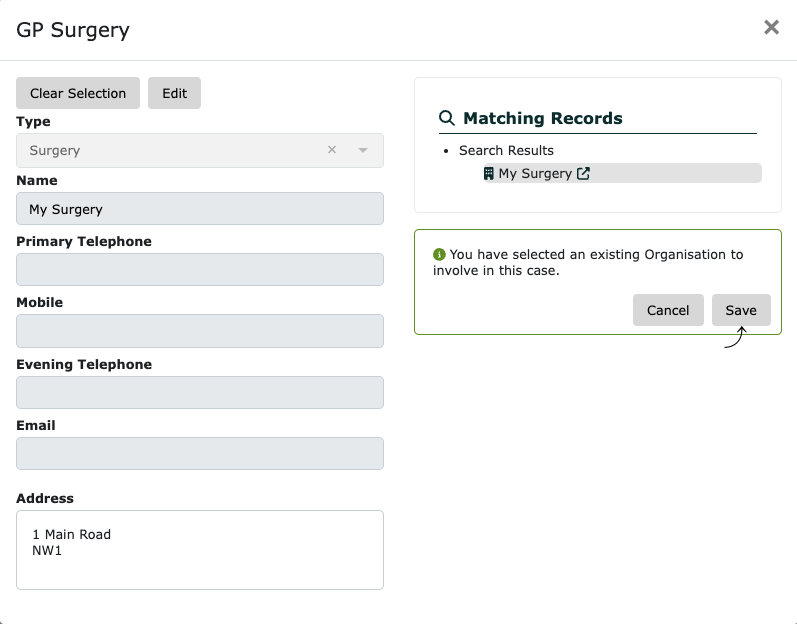
Task: Click the building icon beside My Surgery
Action: point(488,173)
